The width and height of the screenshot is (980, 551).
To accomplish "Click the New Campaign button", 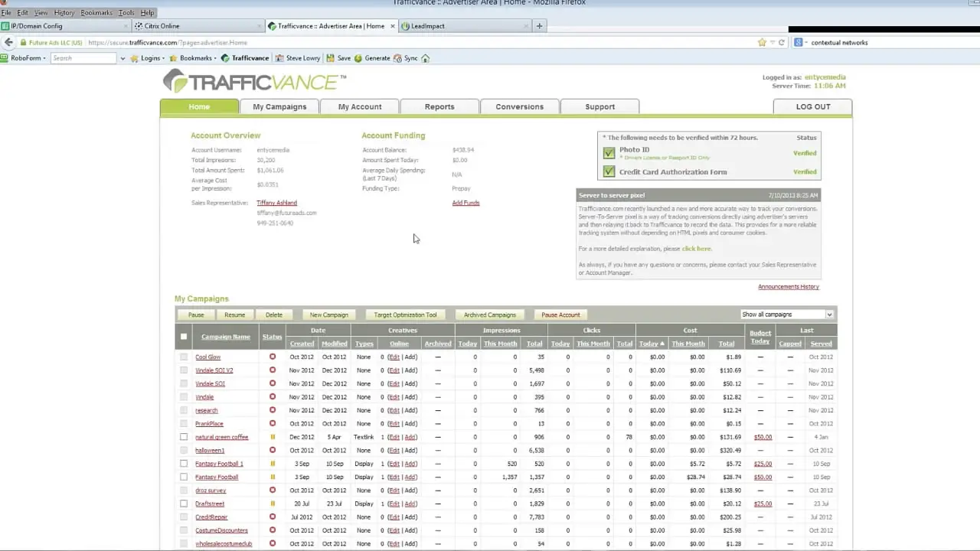I will point(329,315).
